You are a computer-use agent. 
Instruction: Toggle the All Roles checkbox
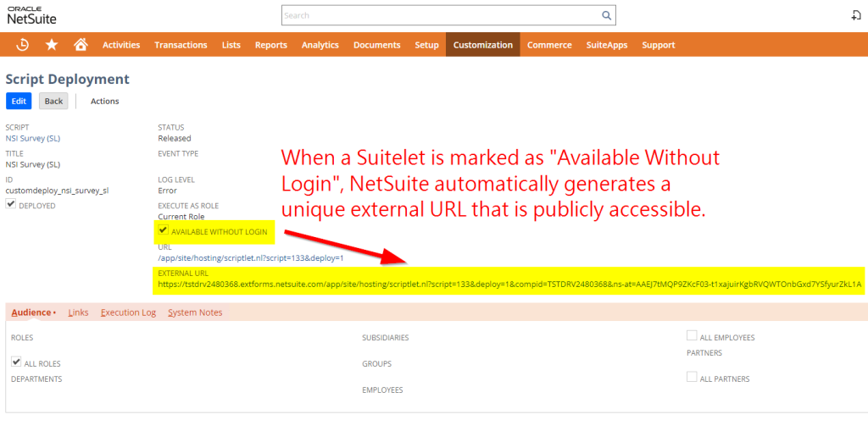[16, 362]
